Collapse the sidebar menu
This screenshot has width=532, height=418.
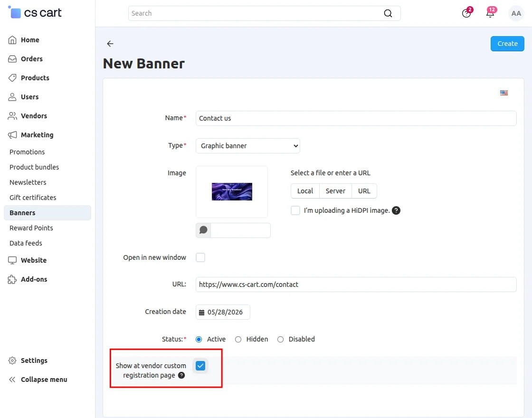pyautogui.click(x=38, y=380)
